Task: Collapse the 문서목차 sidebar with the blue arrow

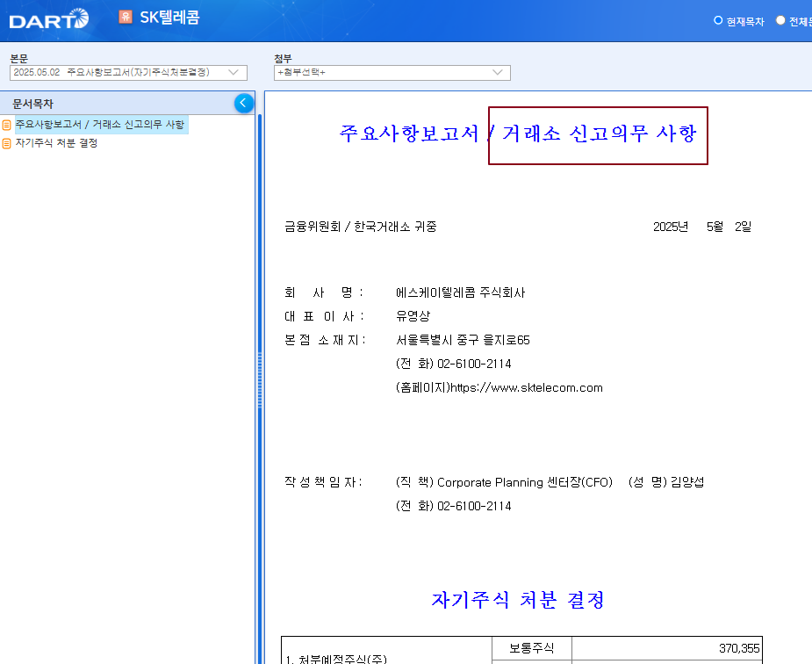Action: (x=244, y=103)
